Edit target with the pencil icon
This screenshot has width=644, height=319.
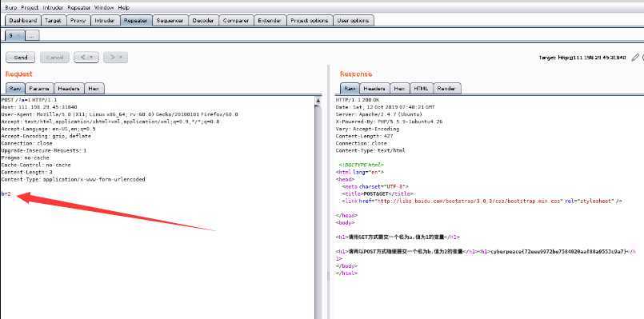(x=635, y=58)
